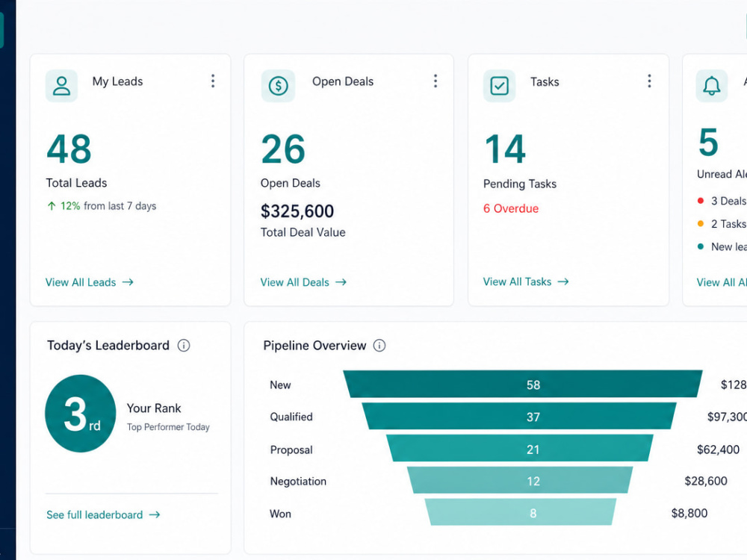Click the orange dot beside 2 Tasks

[x=701, y=224]
